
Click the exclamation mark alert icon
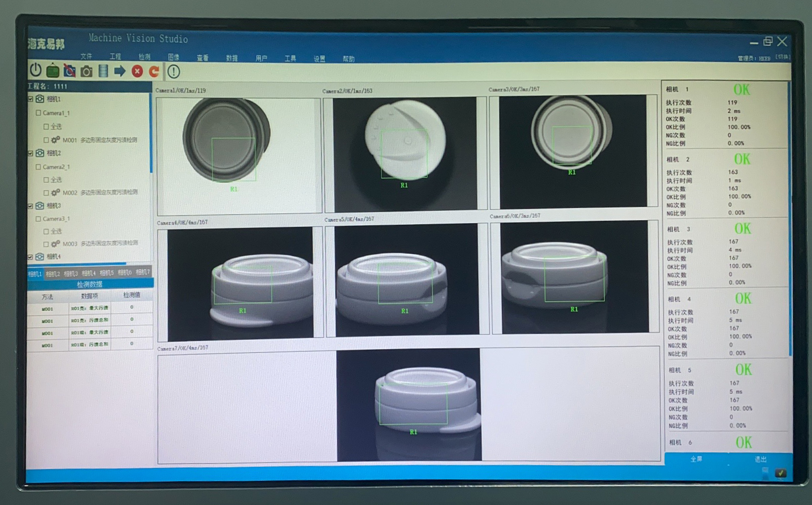(x=173, y=72)
